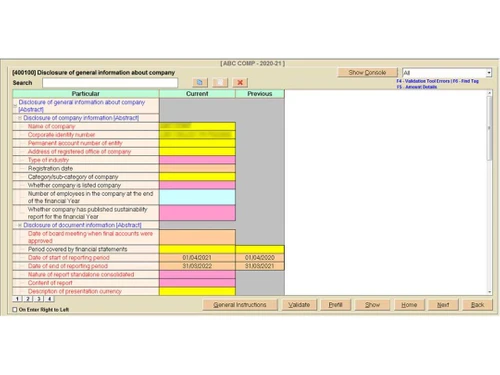This screenshot has width=500, height=375.
Task: Click inside the Search text field
Action: pos(110,83)
